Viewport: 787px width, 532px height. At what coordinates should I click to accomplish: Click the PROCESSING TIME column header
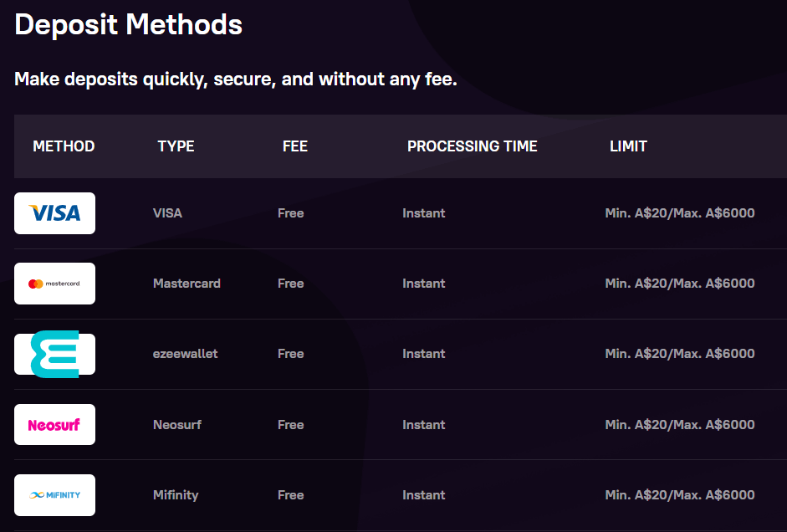(x=473, y=146)
